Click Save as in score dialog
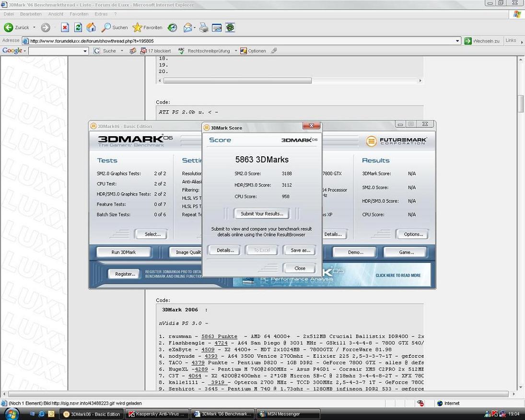 [x=300, y=250]
